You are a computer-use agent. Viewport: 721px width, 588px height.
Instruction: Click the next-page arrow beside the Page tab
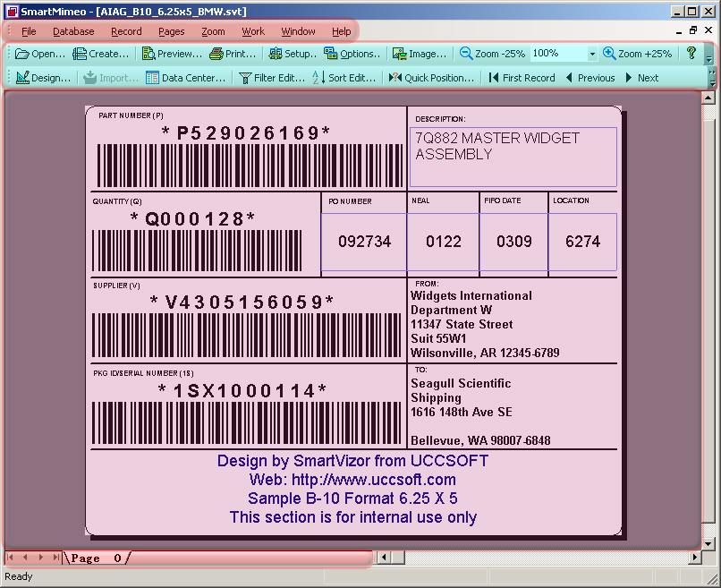point(41,558)
